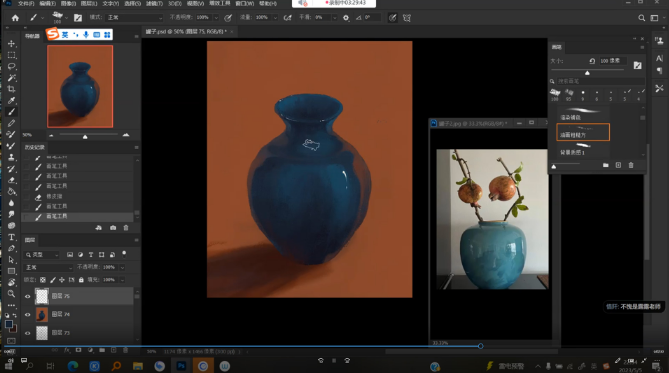Click the foreground color swatch
The width and height of the screenshot is (669, 373).
click(9, 324)
